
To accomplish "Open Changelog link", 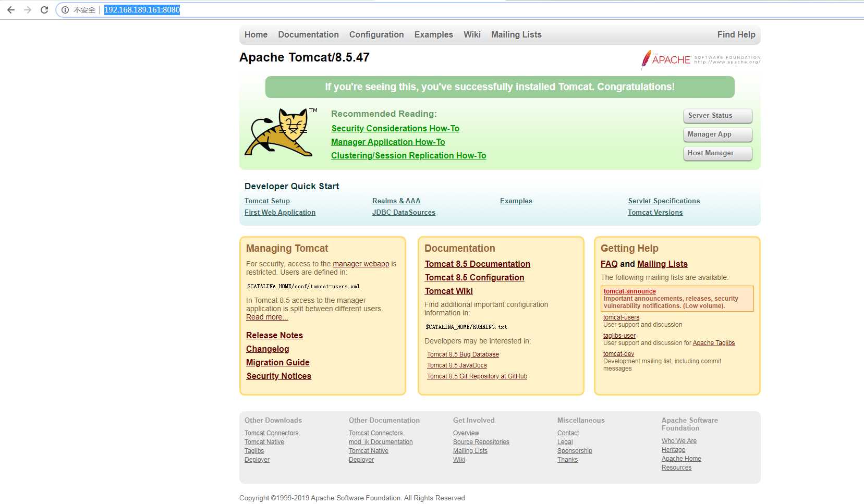I will click(267, 349).
